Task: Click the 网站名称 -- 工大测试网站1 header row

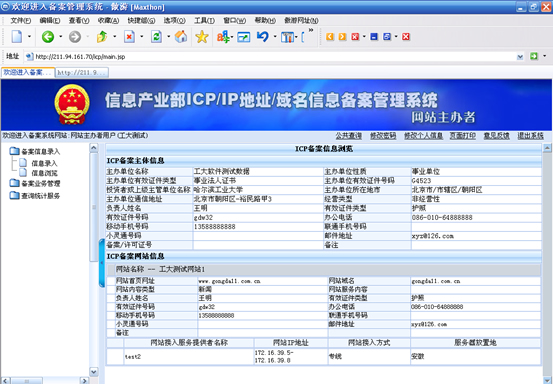Action: coord(323,269)
